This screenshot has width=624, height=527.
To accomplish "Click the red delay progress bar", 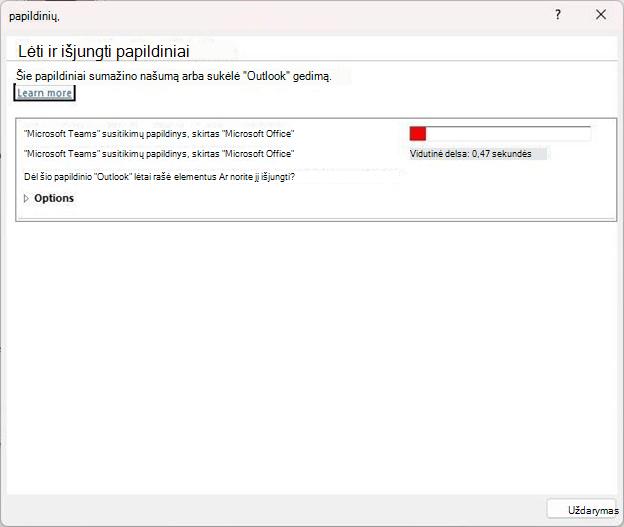I will click(500, 133).
